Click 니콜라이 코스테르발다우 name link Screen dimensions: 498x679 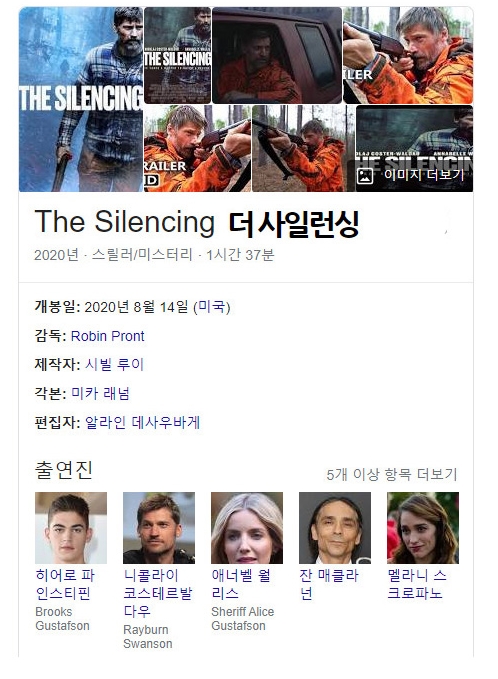[158, 593]
